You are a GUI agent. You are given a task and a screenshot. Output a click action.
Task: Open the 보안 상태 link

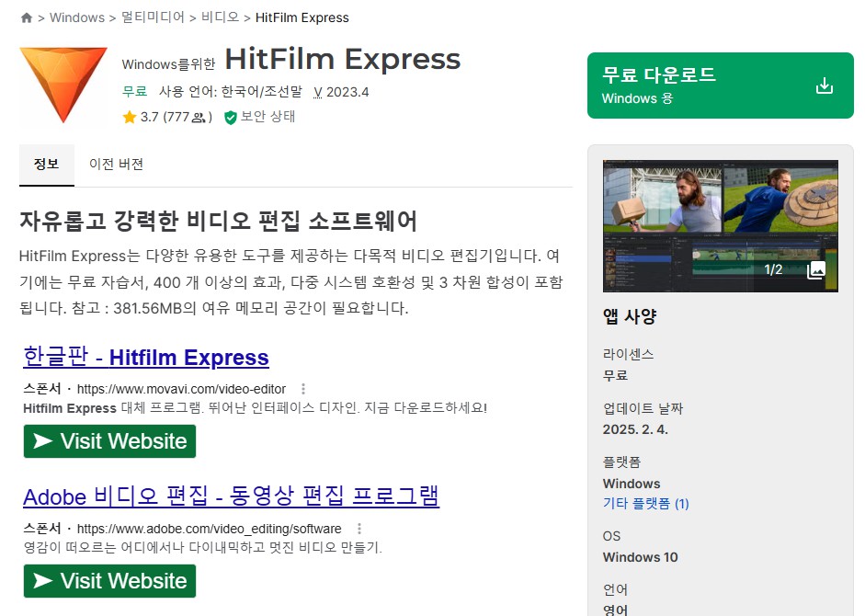coord(267,117)
